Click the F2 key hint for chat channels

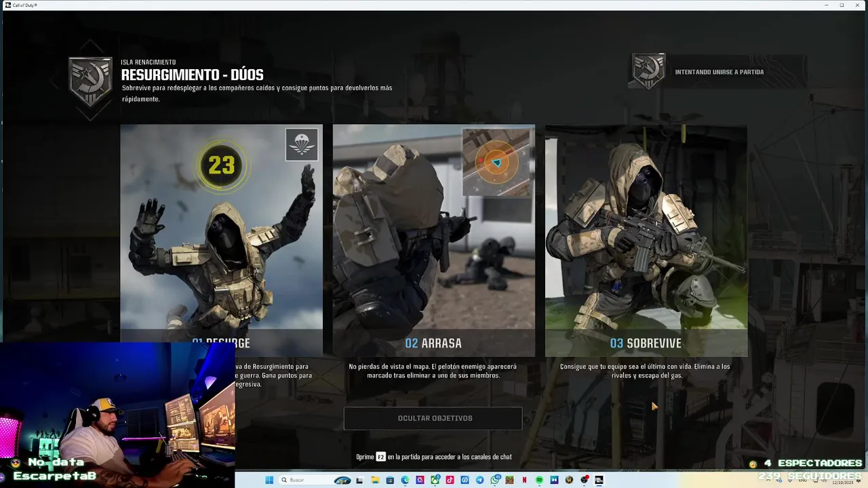click(381, 457)
